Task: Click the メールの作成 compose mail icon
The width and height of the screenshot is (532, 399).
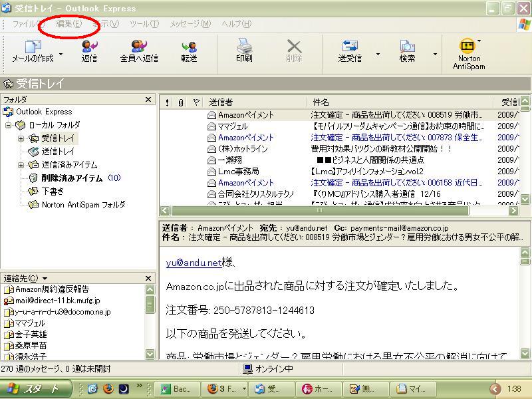Action: pyautogui.click(x=33, y=46)
